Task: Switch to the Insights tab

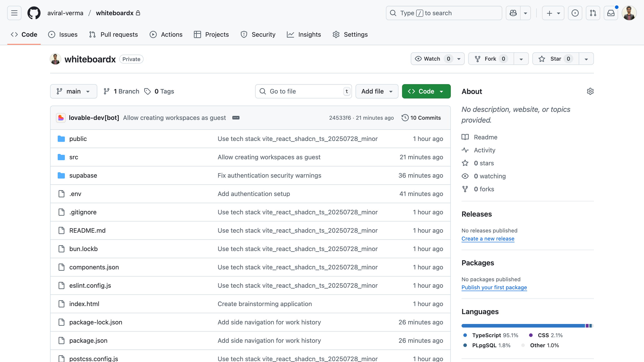Action: (x=304, y=34)
